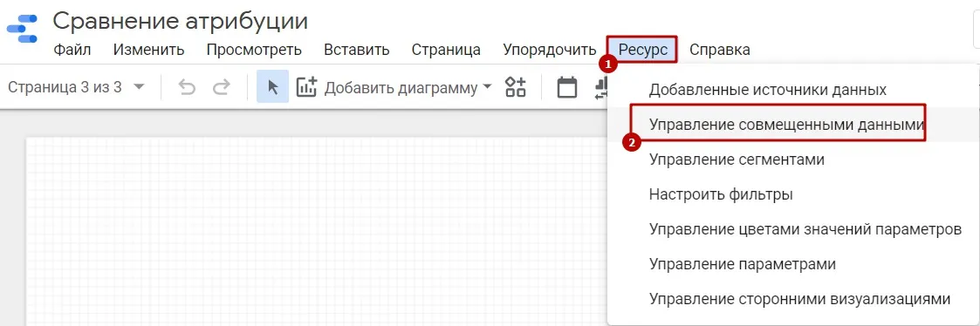Choose Управление цветами значений параметров
980x326 pixels.
point(794,229)
